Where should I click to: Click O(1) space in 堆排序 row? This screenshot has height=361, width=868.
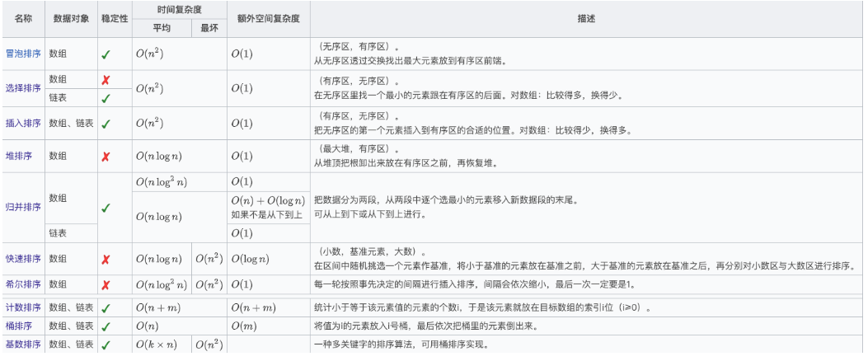pyautogui.click(x=242, y=156)
